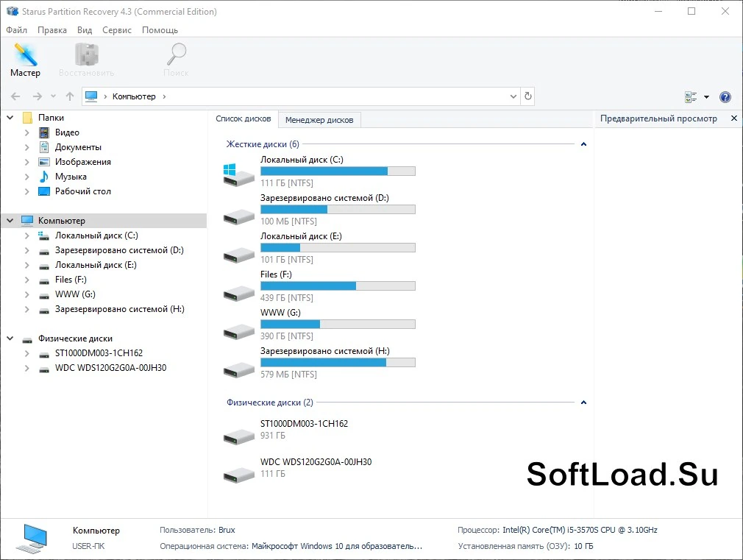Click the Files (F:) usage bar
The height and width of the screenshot is (560, 743).
[x=338, y=286]
